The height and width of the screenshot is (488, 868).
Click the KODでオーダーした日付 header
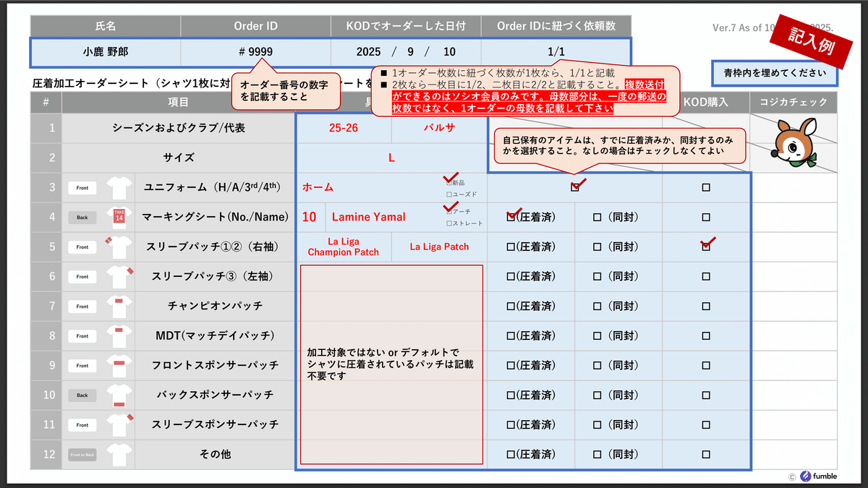click(406, 26)
